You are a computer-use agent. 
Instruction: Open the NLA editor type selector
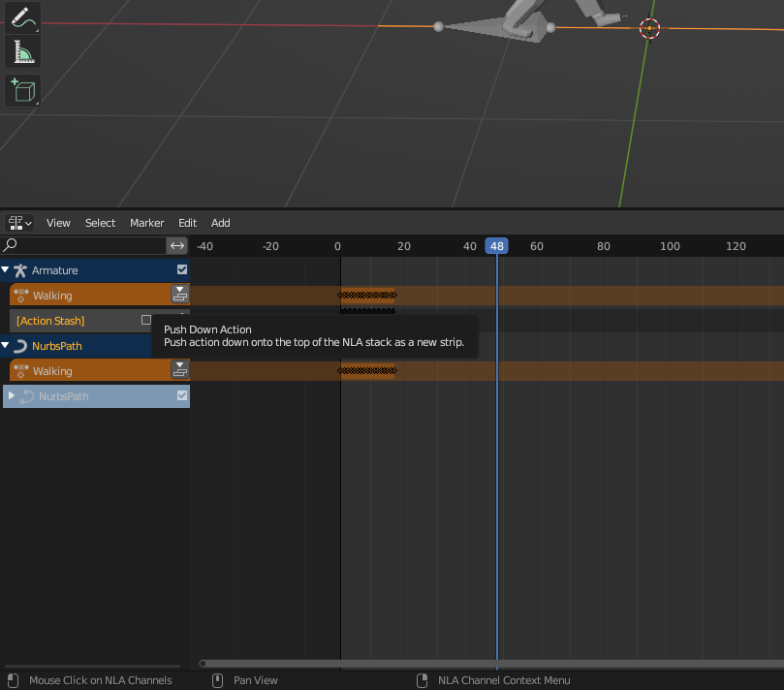[19, 223]
